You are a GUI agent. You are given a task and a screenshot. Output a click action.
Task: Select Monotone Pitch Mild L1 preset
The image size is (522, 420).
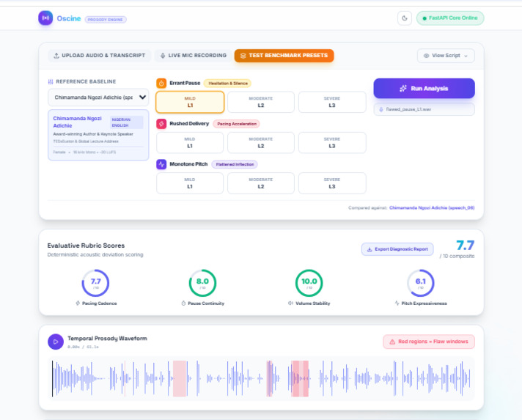(x=190, y=183)
